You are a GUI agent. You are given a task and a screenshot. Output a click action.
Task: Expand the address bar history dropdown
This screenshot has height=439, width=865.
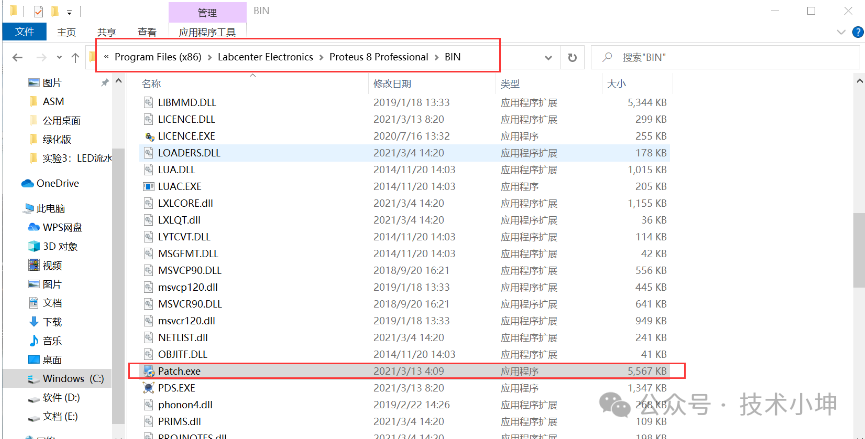[x=548, y=57]
